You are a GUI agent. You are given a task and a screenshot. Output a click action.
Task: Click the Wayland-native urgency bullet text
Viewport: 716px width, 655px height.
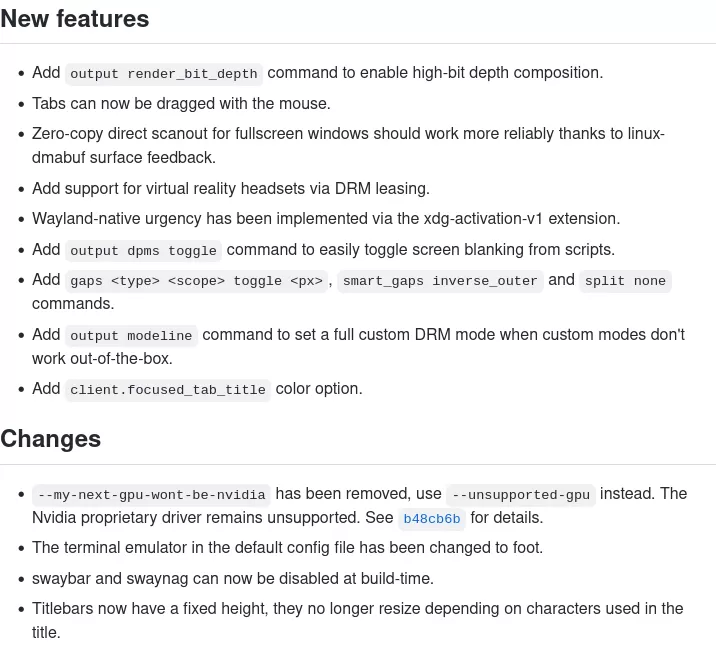pyautogui.click(x=326, y=219)
